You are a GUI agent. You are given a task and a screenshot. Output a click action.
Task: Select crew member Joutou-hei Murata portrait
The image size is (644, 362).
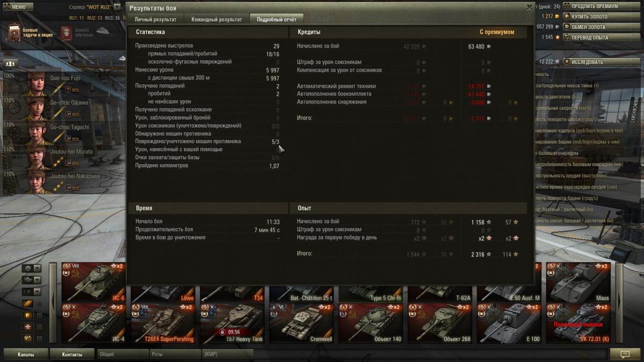tap(38, 157)
